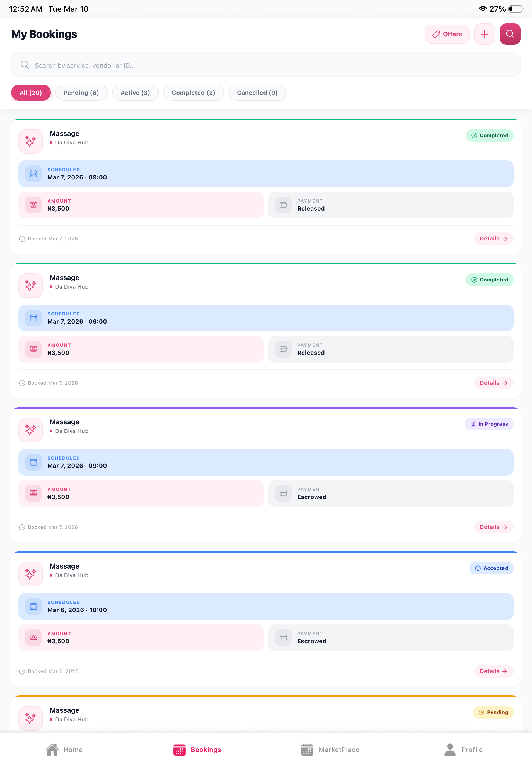Tap the pink search icon button
532x766 pixels.
510,34
